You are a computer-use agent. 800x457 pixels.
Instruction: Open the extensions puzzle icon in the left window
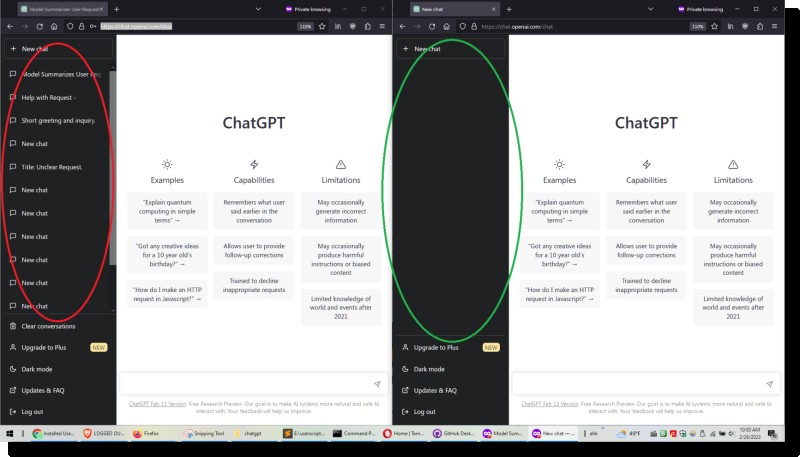(x=367, y=27)
